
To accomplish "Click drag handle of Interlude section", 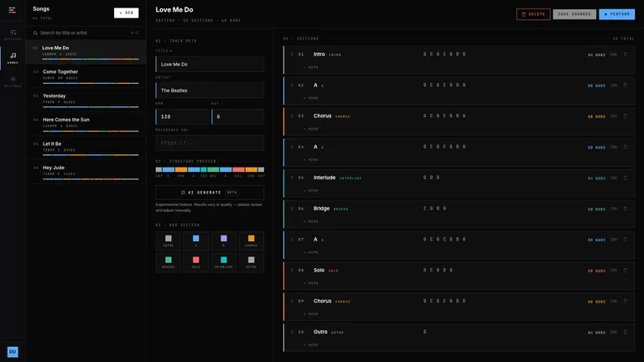I will (x=292, y=178).
